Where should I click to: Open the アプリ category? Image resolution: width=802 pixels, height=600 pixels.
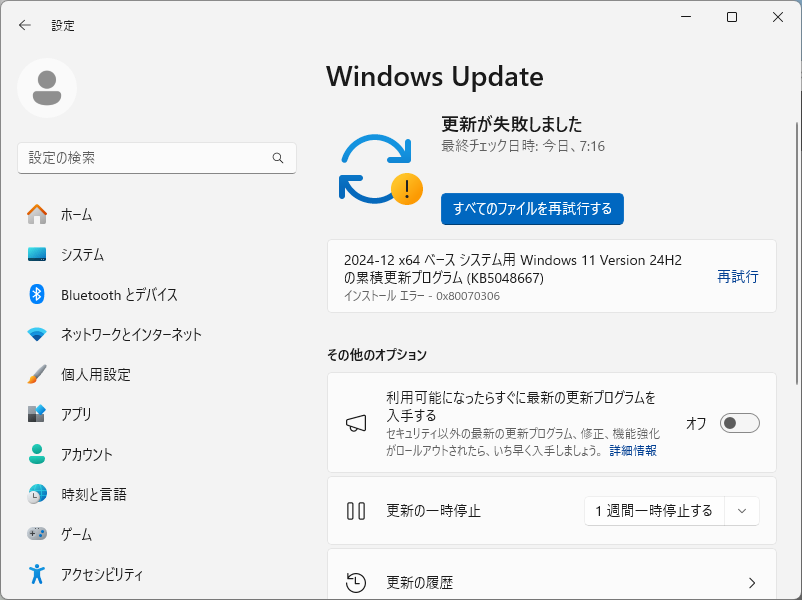click(x=76, y=414)
